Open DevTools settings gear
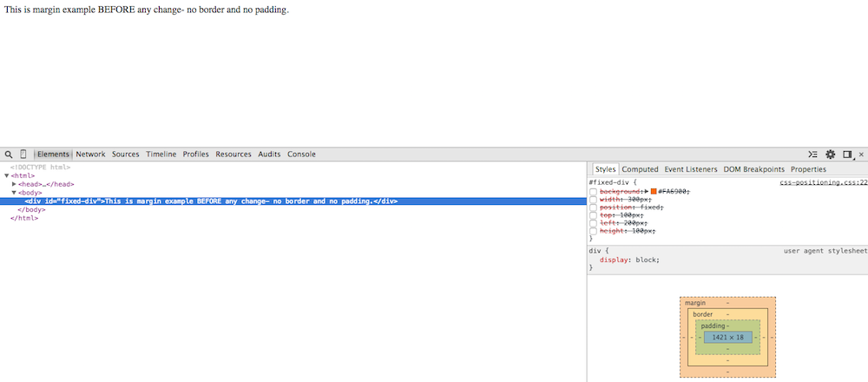Image resolution: width=868 pixels, height=382 pixels. pos(830,155)
